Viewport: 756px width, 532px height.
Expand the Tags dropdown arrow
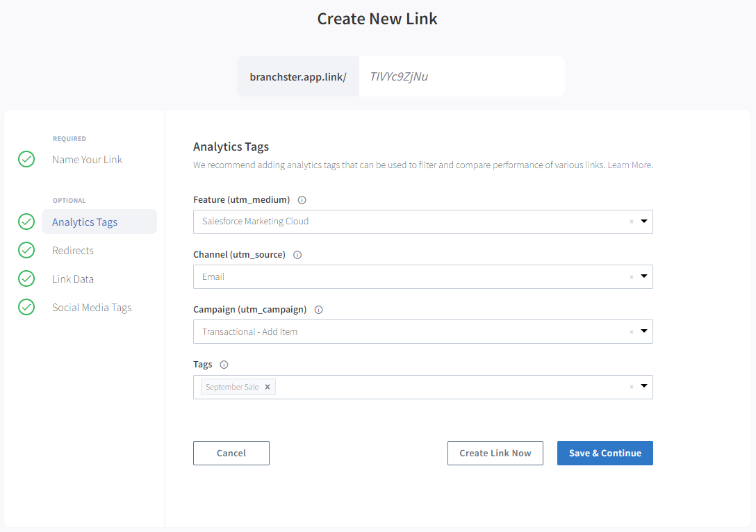point(643,386)
